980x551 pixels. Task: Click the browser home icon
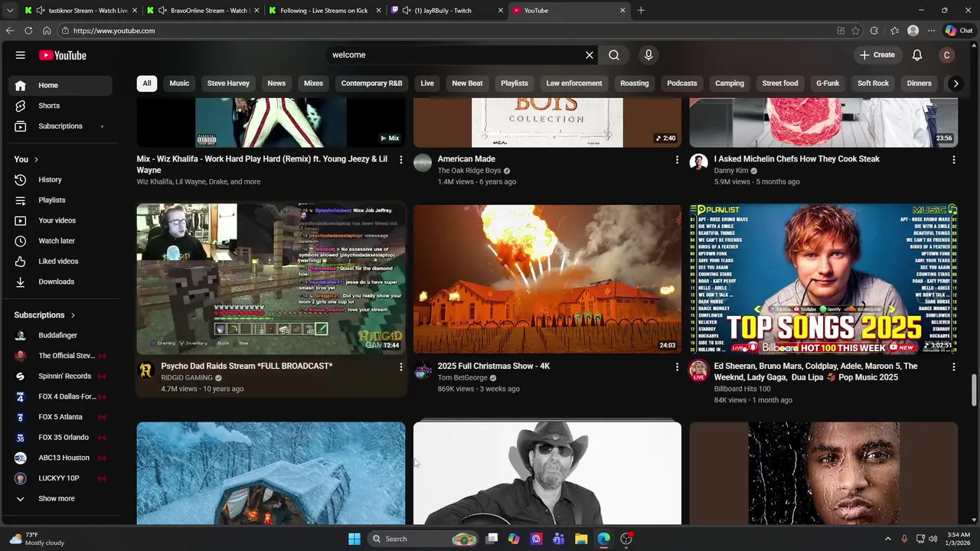coord(47,31)
